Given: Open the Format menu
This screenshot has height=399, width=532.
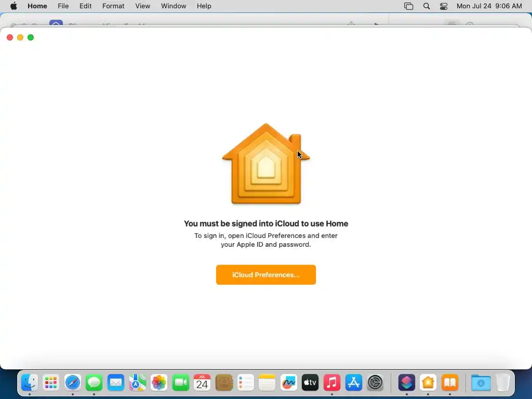Looking at the screenshot, I should pos(113,6).
